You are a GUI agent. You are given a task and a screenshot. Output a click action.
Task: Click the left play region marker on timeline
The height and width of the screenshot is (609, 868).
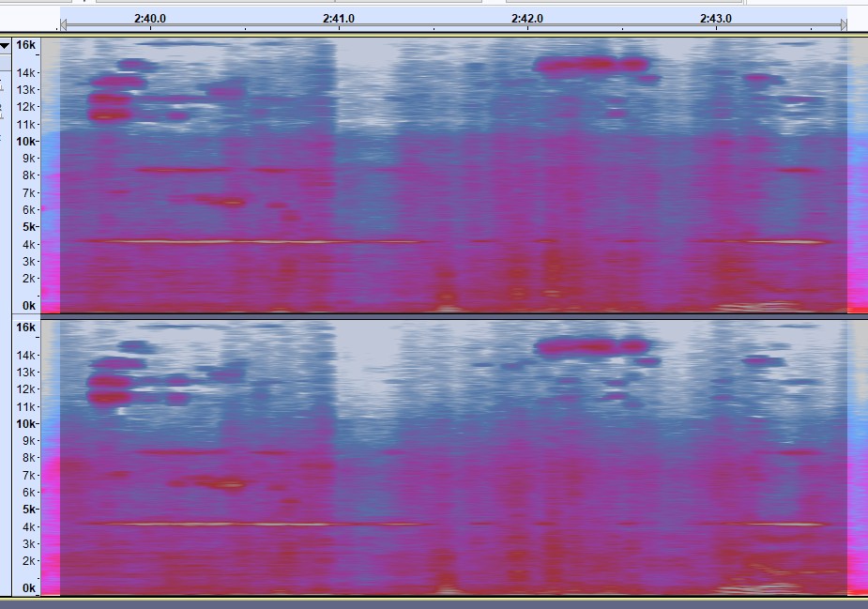pos(63,24)
